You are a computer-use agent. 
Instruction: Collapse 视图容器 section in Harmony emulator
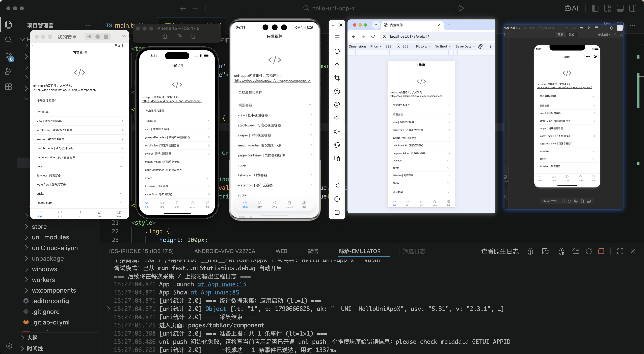point(275,105)
